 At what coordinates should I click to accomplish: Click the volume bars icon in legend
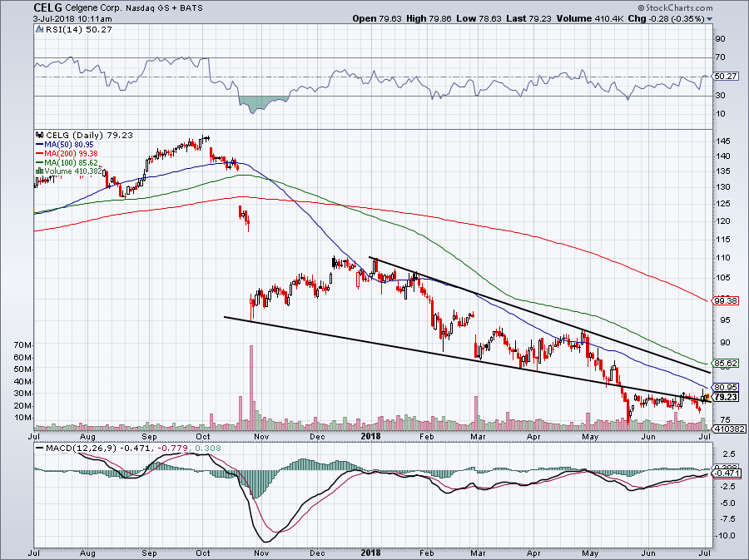pyautogui.click(x=40, y=171)
